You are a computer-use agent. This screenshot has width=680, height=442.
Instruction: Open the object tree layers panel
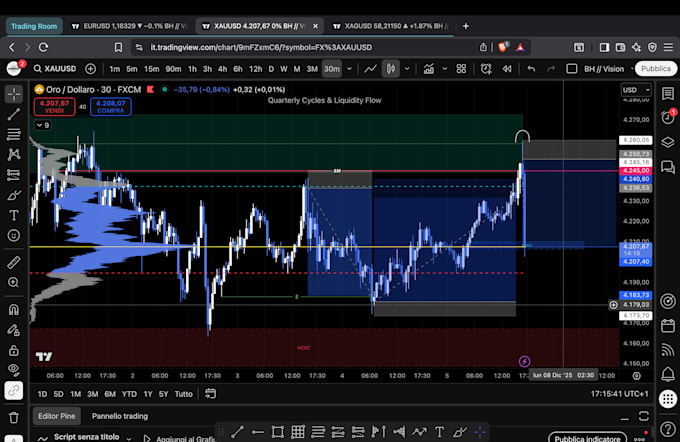pyautogui.click(x=668, y=142)
